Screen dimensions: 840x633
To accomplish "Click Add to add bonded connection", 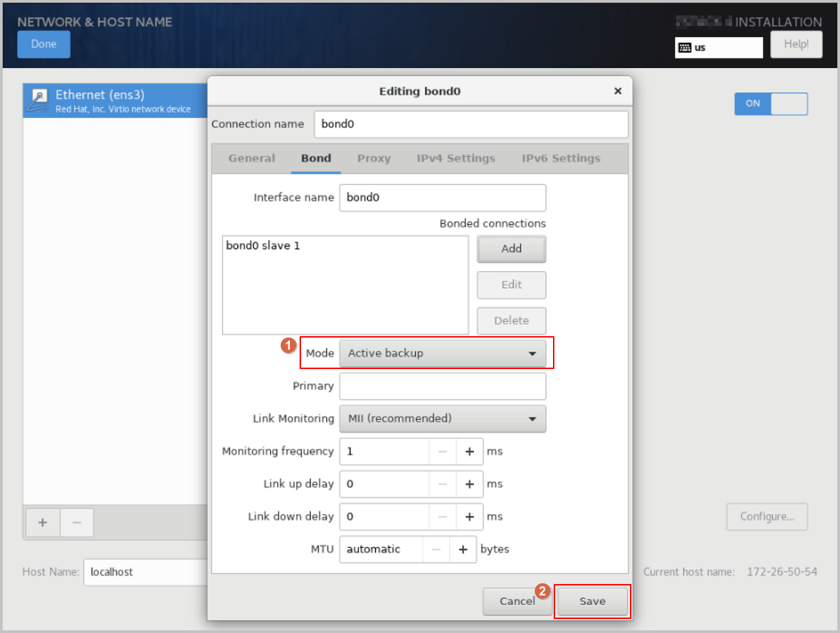I will [511, 249].
